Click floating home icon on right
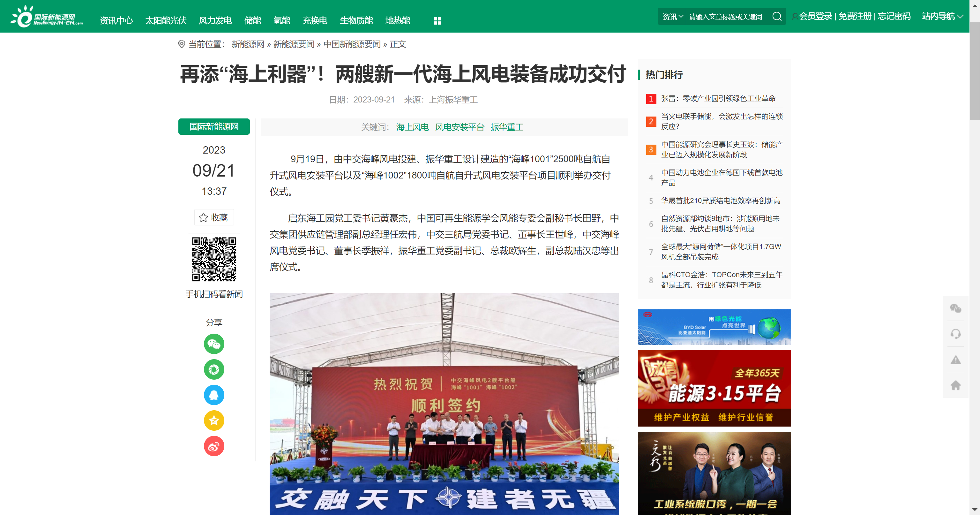Image resolution: width=980 pixels, height=515 pixels. click(x=955, y=385)
